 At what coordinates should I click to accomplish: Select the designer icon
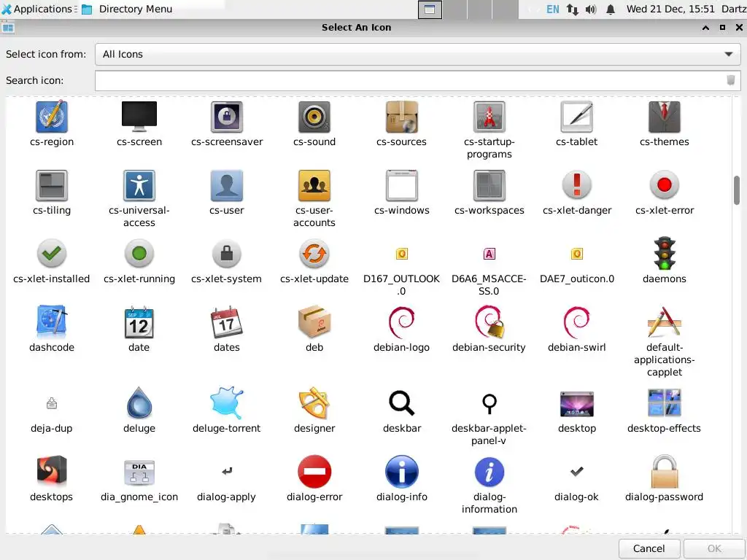(314, 402)
